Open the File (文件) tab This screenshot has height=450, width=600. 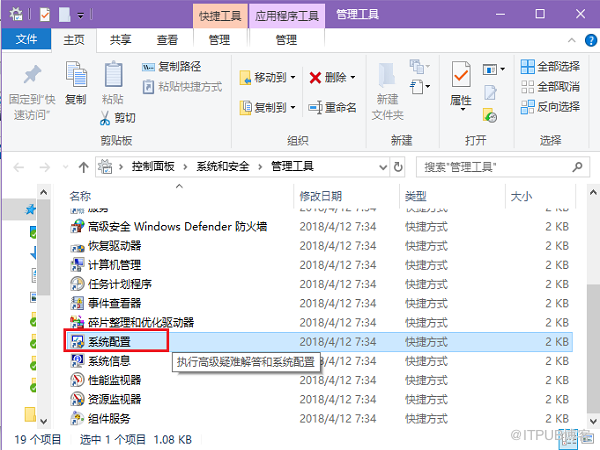click(26, 39)
